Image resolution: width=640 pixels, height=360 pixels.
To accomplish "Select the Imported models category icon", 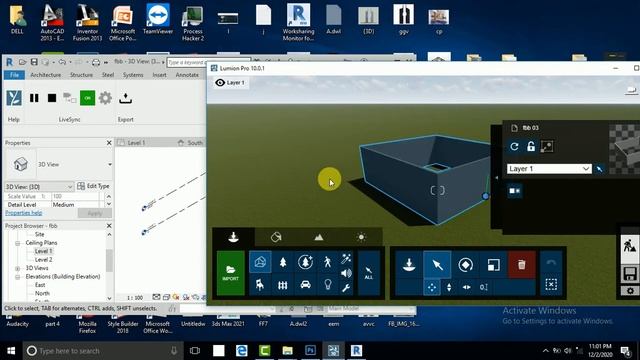I will [x=260, y=262].
